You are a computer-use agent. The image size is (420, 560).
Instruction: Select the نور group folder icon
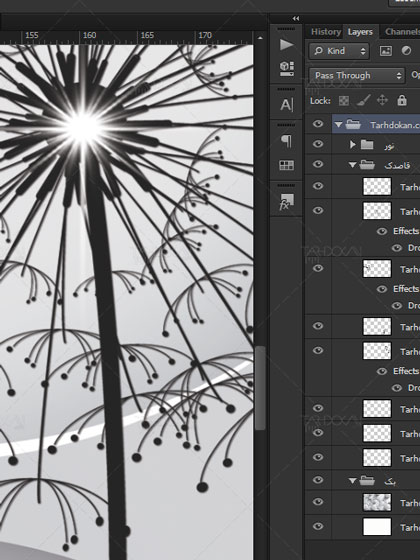click(367, 144)
